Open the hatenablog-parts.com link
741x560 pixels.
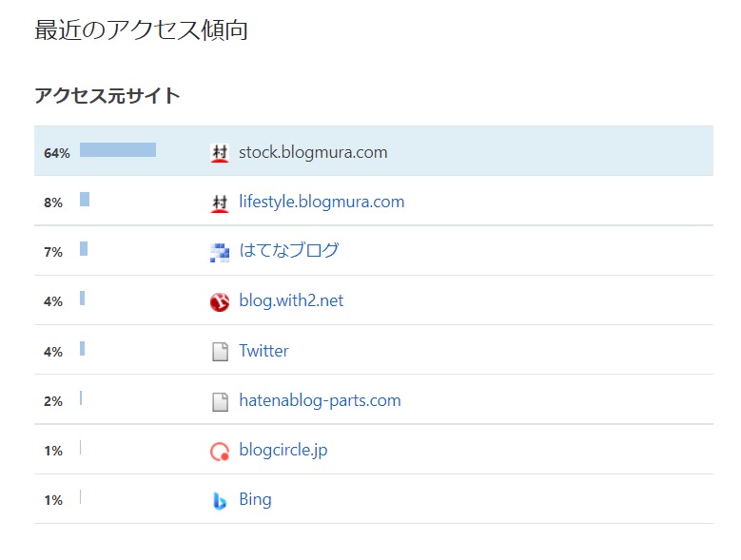click(320, 400)
